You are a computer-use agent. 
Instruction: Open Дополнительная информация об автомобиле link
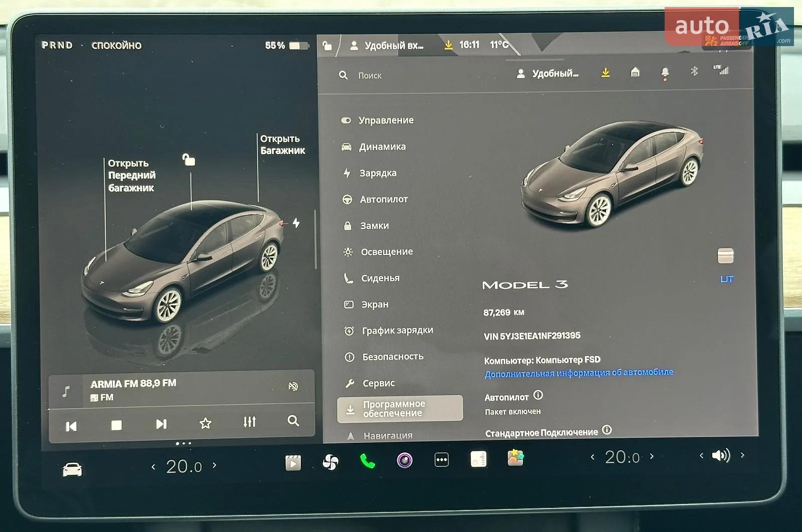click(x=578, y=373)
